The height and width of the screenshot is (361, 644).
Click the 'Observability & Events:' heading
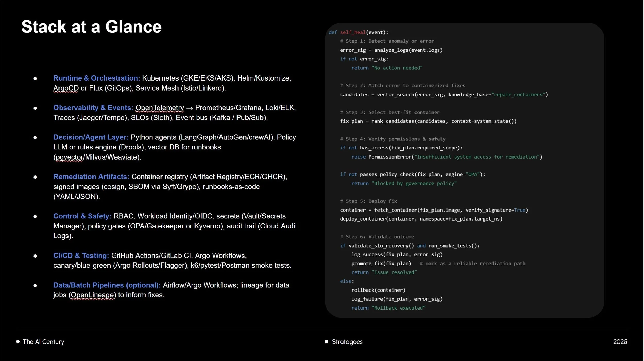click(93, 108)
